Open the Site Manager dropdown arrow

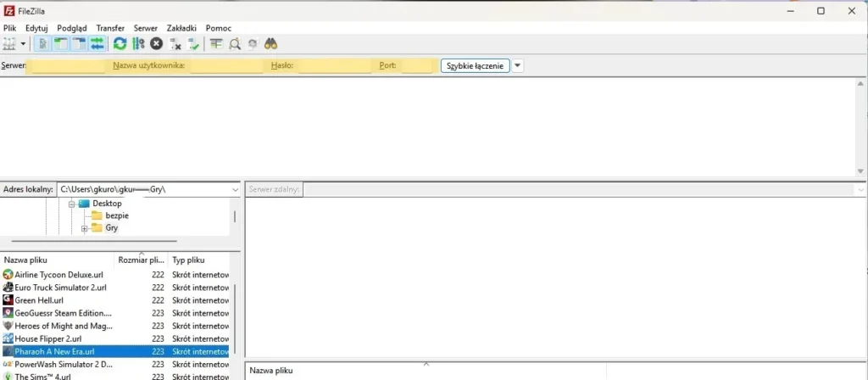pos(23,44)
